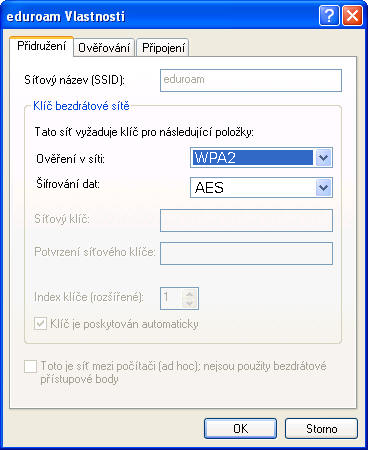The height and width of the screenshot is (450, 368).
Task: Increase the Index klíče spinner value
Action: point(190,294)
